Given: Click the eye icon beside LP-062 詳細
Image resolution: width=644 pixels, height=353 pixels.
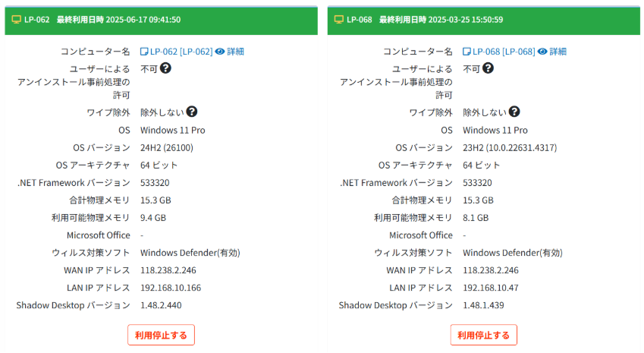Looking at the screenshot, I should click(x=219, y=52).
